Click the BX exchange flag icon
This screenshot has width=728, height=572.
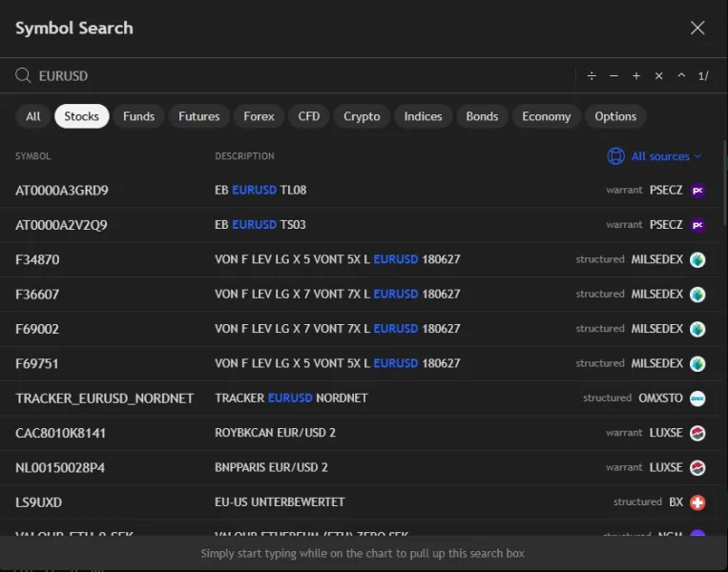click(x=697, y=502)
